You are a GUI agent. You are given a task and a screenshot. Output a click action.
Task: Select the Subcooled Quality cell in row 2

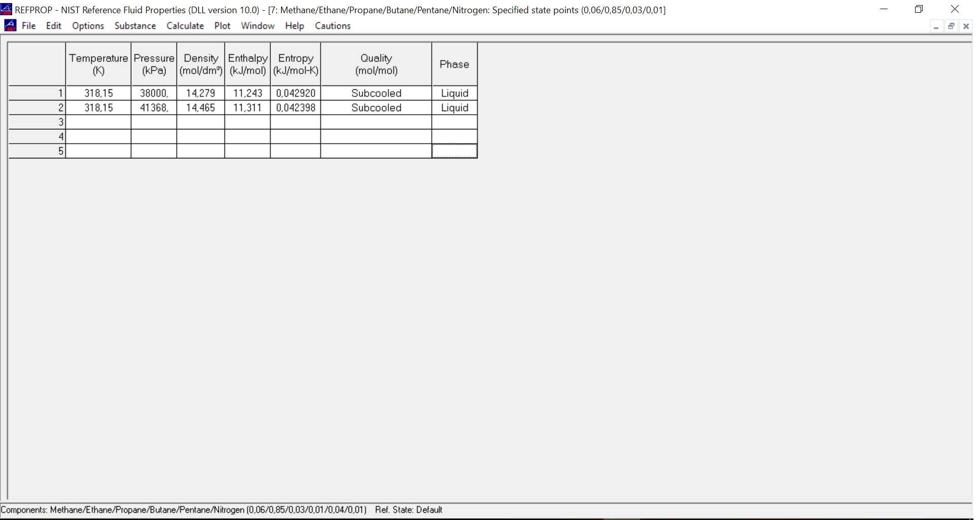(x=376, y=107)
